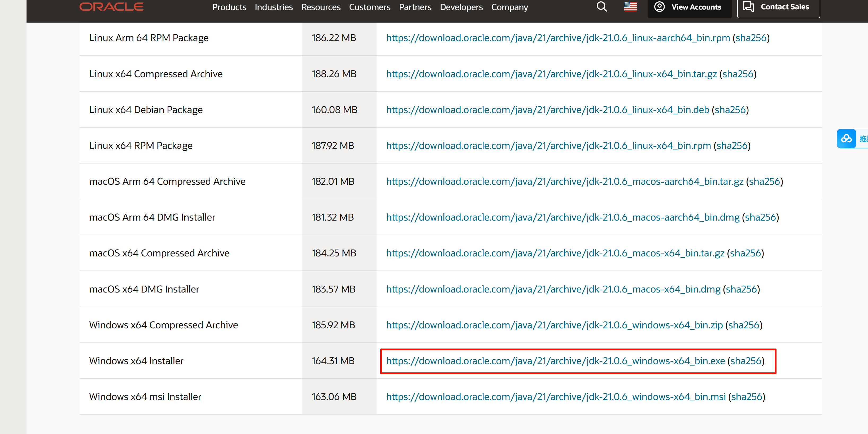
Task: Select the 'Windows x64 msi Installer' label
Action: tap(145, 397)
